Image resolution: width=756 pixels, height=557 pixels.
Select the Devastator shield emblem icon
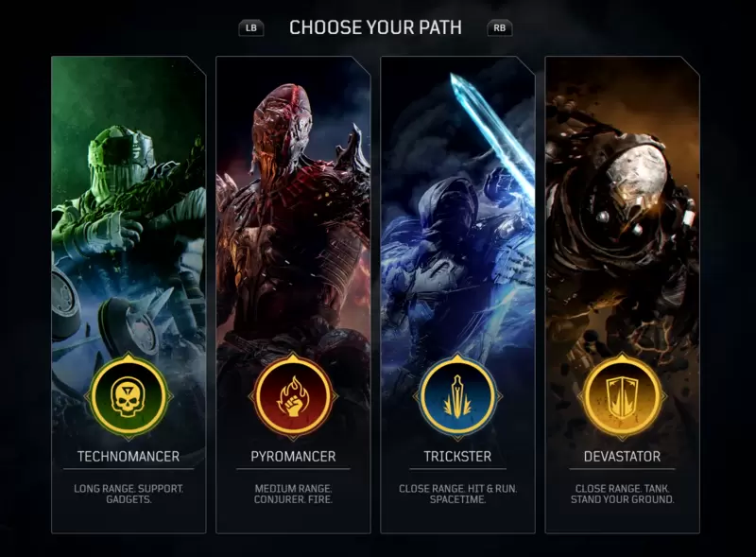(622, 397)
